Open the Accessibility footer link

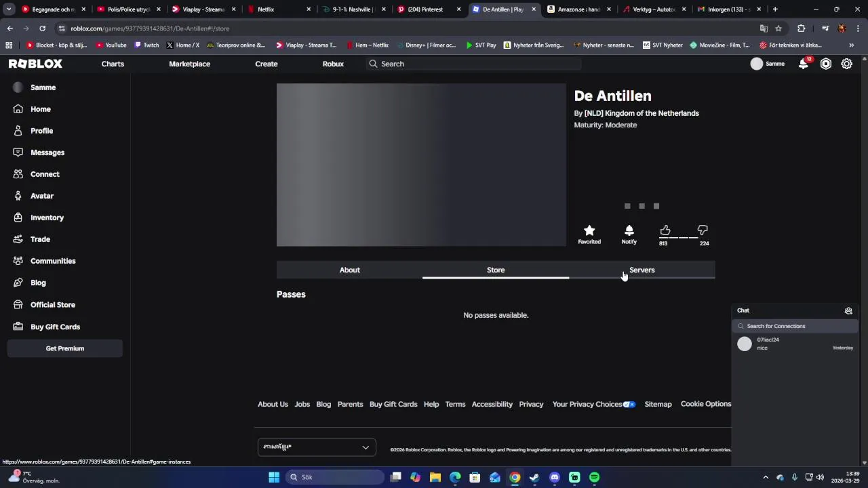[x=492, y=404]
